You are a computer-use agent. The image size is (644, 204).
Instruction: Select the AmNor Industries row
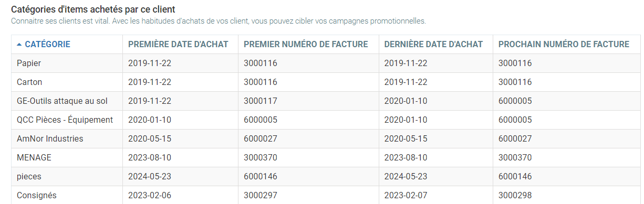tap(324, 138)
